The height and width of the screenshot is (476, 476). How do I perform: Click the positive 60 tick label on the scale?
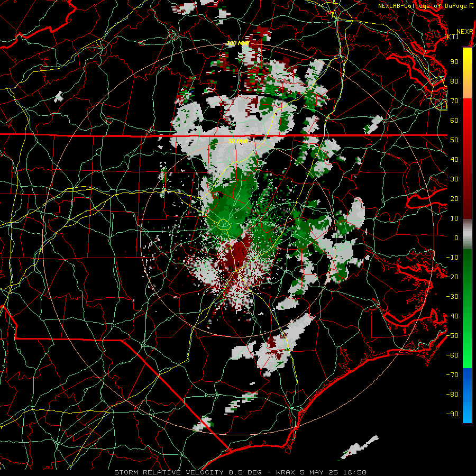click(454, 120)
